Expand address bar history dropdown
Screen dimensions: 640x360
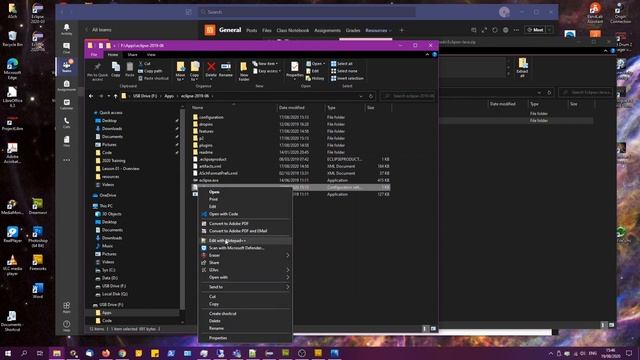click(361, 96)
